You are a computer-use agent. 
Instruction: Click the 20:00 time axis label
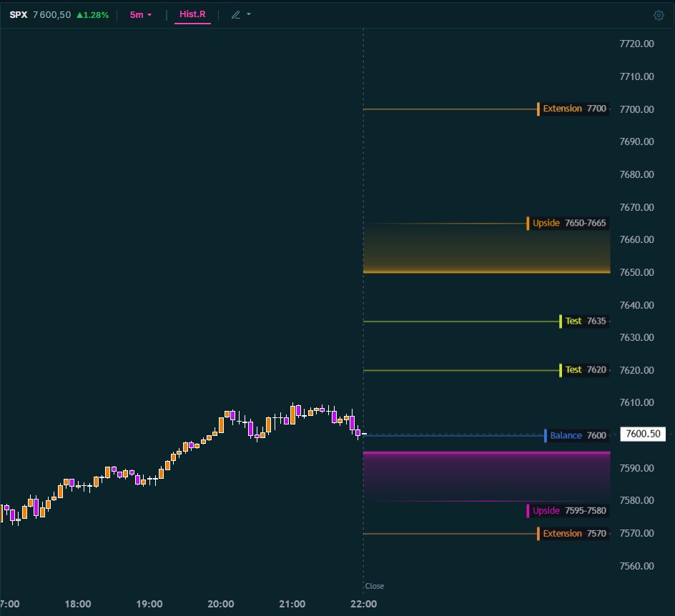coord(221,604)
